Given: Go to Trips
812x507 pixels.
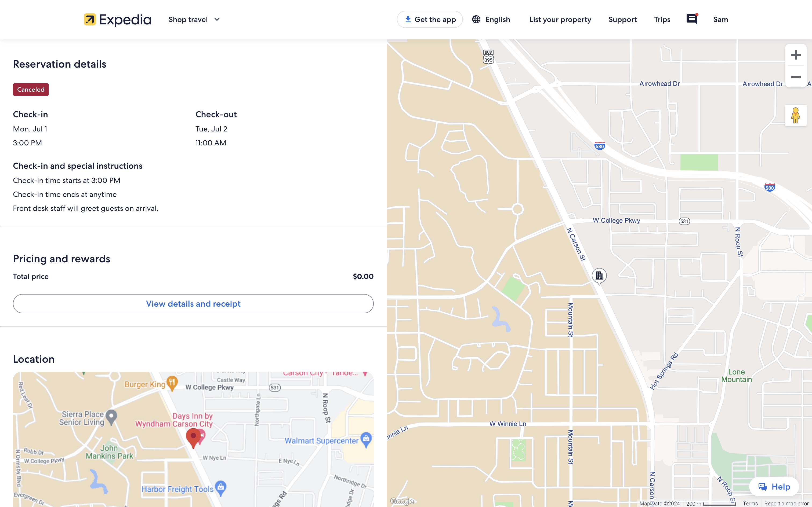Looking at the screenshot, I should pos(662,19).
